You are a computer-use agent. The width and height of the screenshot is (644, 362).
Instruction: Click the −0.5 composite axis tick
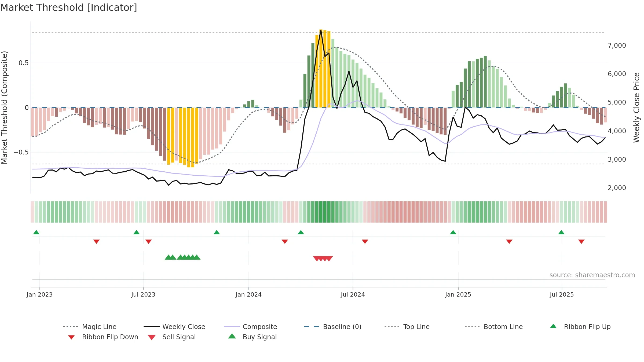coord(21,152)
